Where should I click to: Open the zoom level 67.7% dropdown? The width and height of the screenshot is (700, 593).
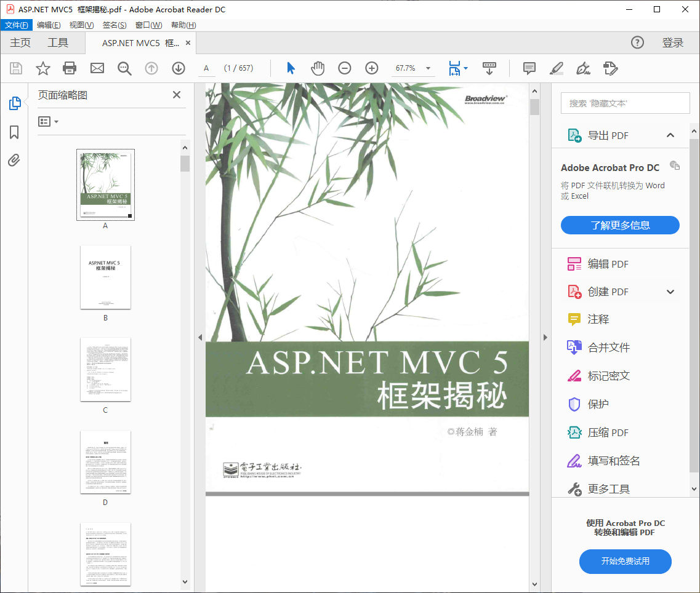[x=428, y=68]
